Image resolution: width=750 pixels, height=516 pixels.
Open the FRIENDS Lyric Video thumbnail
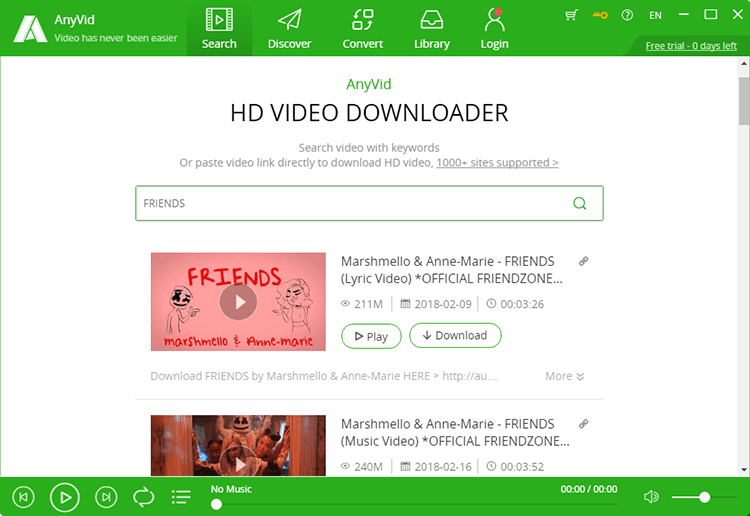coord(238,302)
